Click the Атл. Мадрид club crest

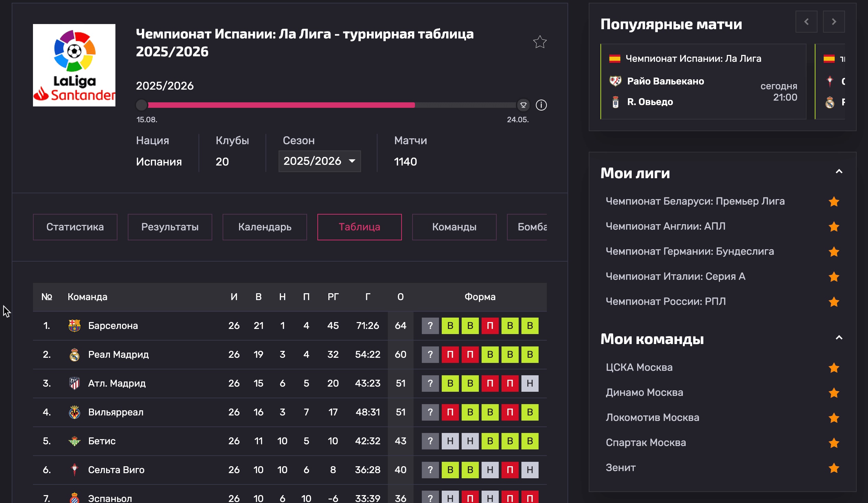(x=75, y=384)
